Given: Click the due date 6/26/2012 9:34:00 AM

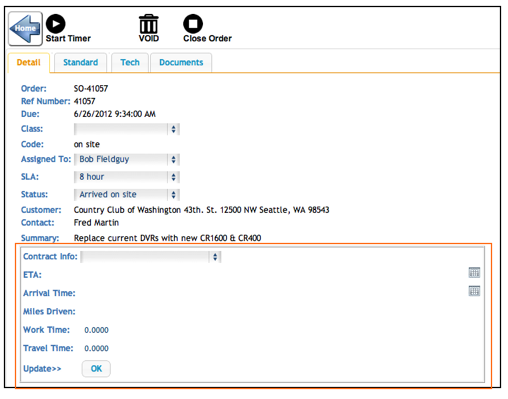Looking at the screenshot, I should (x=115, y=114).
